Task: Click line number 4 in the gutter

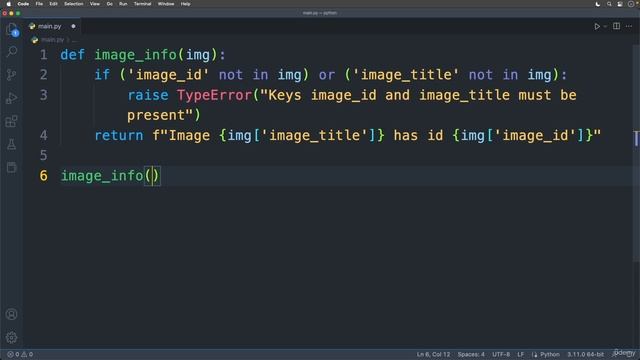Action: tap(44, 135)
